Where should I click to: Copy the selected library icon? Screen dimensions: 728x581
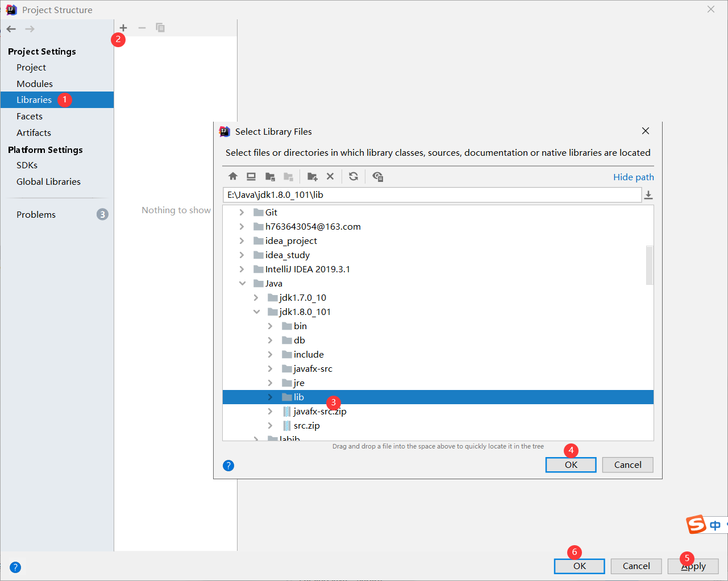(x=160, y=28)
